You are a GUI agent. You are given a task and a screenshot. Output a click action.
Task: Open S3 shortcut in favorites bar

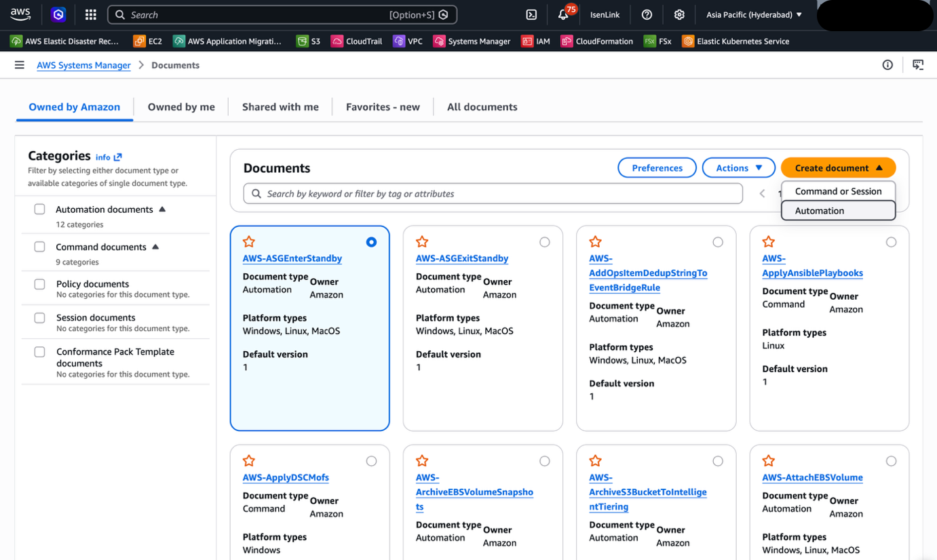click(309, 41)
